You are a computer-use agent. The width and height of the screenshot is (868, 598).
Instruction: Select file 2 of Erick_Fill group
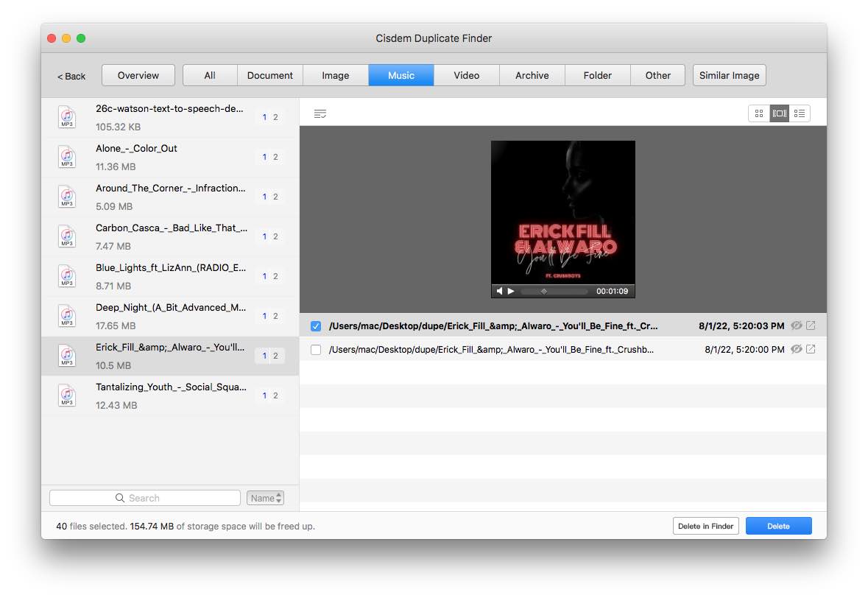[275, 356]
